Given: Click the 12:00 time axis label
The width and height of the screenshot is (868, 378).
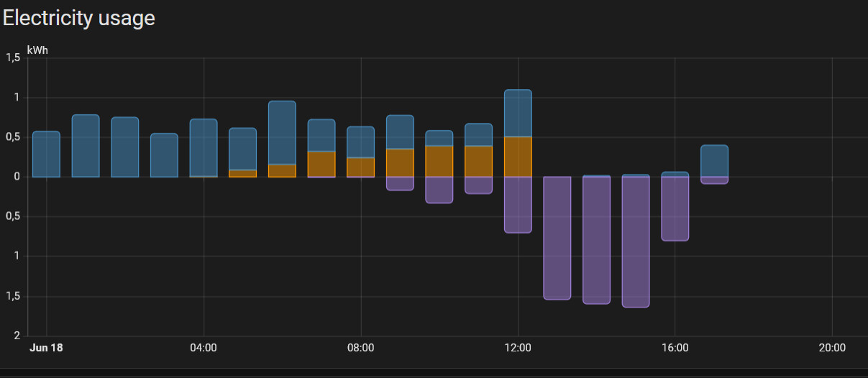Looking at the screenshot, I should point(518,348).
